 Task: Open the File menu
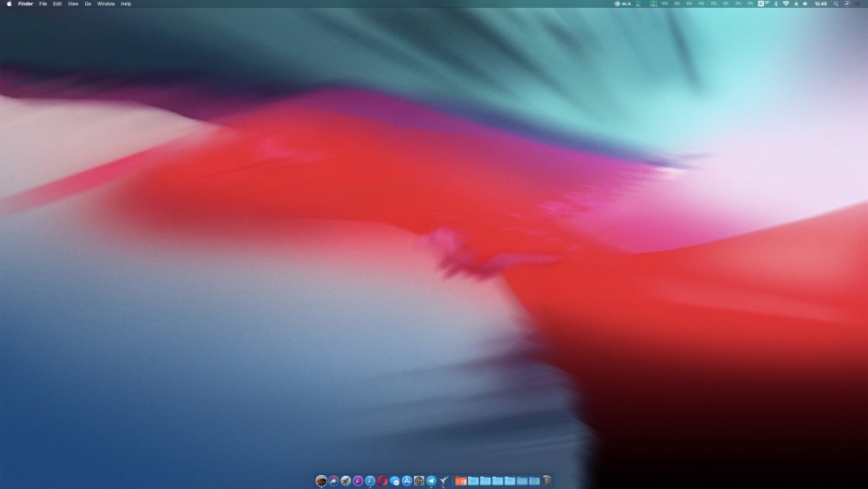(x=43, y=3)
